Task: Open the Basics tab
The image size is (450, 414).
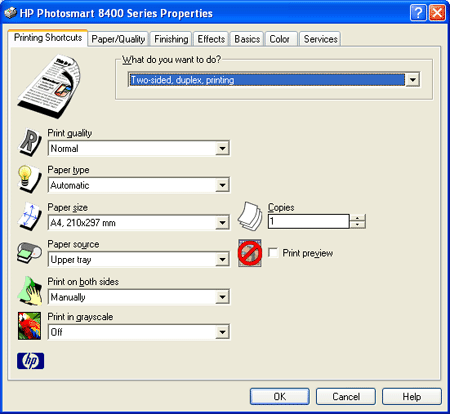Action: point(247,39)
